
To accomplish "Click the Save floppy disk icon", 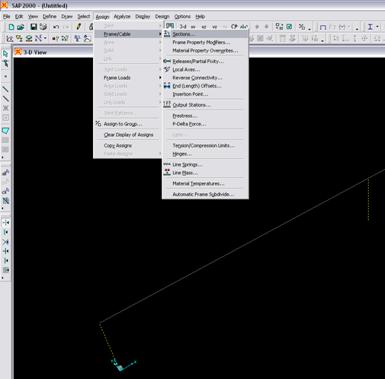I will [34, 27].
